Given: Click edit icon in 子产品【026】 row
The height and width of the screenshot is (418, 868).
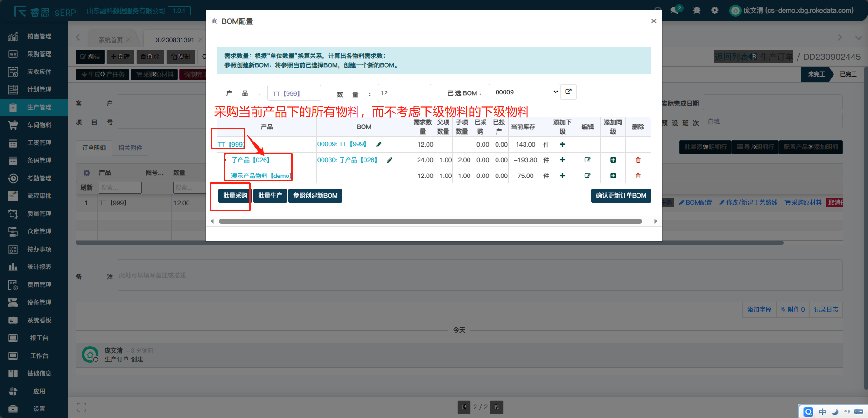Looking at the screenshot, I should (588, 160).
